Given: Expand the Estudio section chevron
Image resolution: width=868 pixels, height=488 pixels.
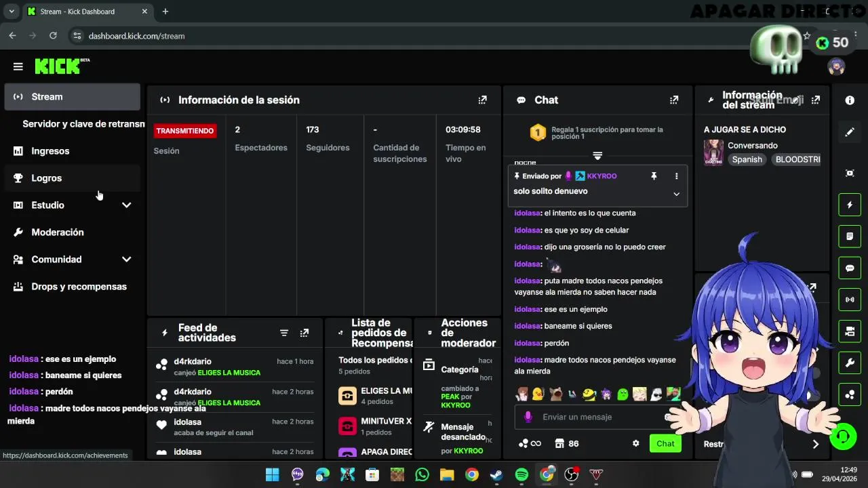Looking at the screenshot, I should pyautogui.click(x=126, y=205).
